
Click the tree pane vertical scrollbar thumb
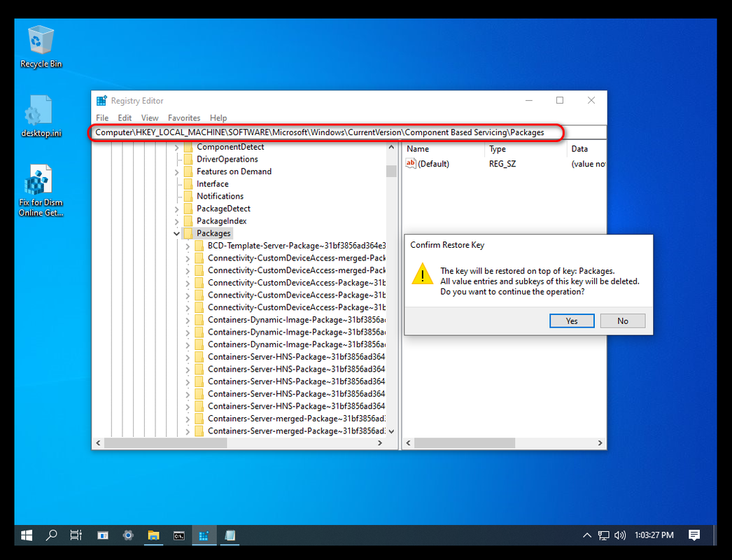pos(391,171)
